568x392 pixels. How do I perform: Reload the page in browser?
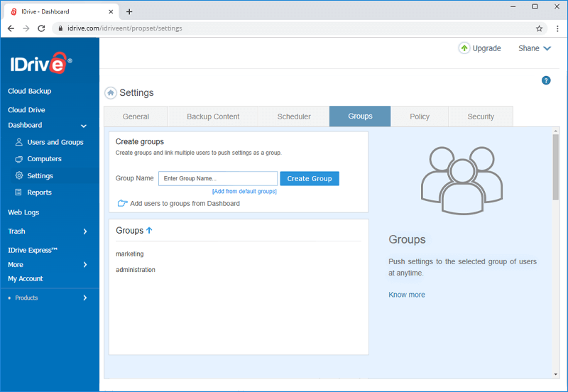click(41, 28)
